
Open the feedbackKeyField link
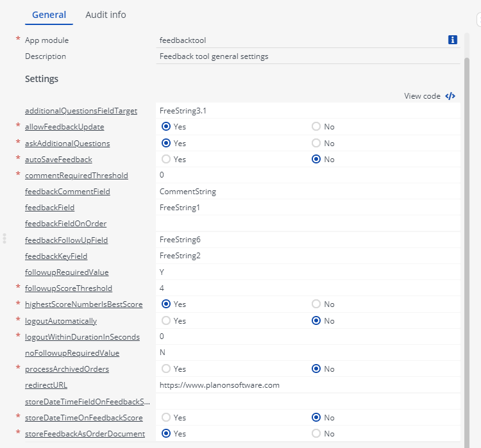click(x=56, y=256)
